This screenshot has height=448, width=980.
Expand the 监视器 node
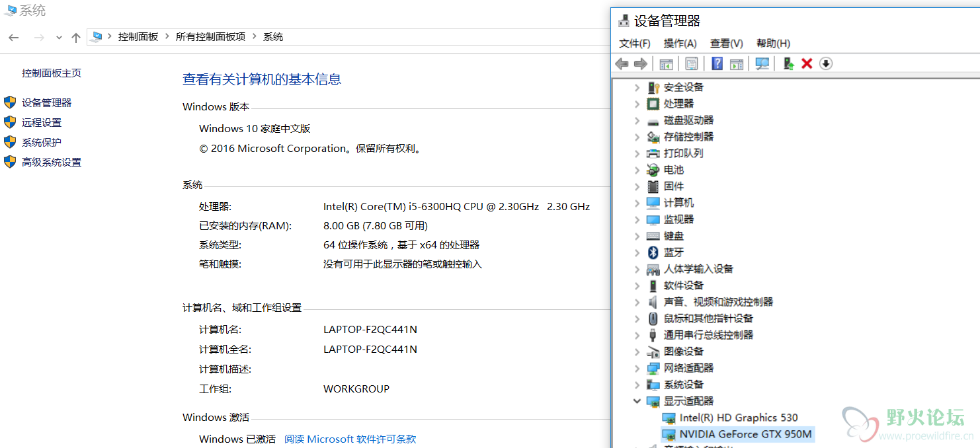(637, 219)
